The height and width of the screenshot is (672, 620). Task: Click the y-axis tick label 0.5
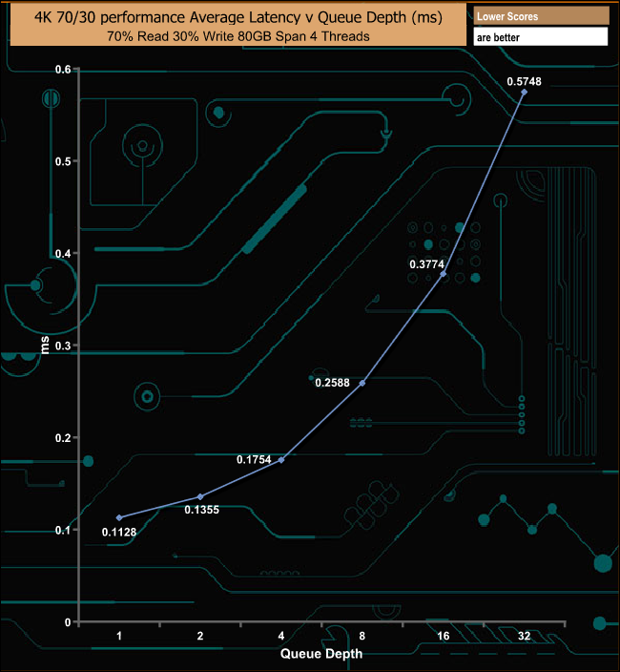click(x=62, y=161)
